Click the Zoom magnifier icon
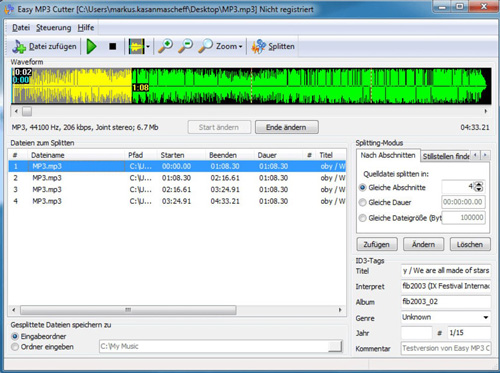Image resolution: width=500 pixels, height=373 pixels. pyautogui.click(x=205, y=46)
